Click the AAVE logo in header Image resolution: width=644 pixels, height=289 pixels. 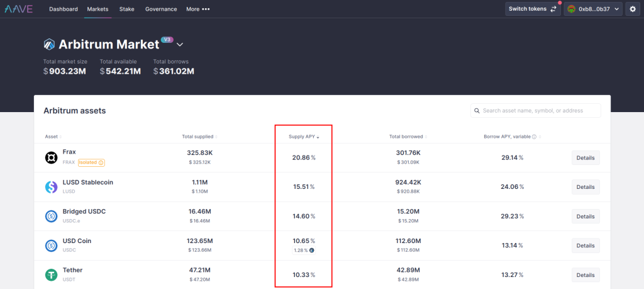(x=18, y=9)
